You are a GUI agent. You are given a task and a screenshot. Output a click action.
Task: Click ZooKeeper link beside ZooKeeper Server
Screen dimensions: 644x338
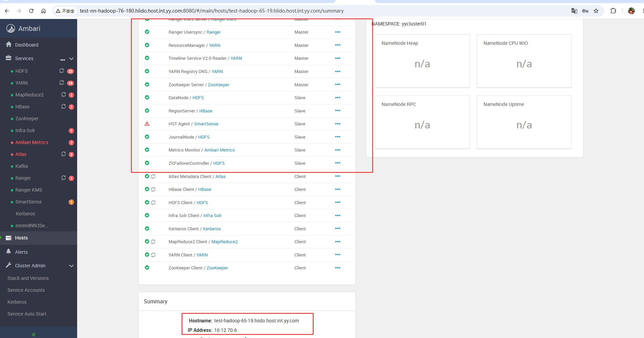(219, 85)
